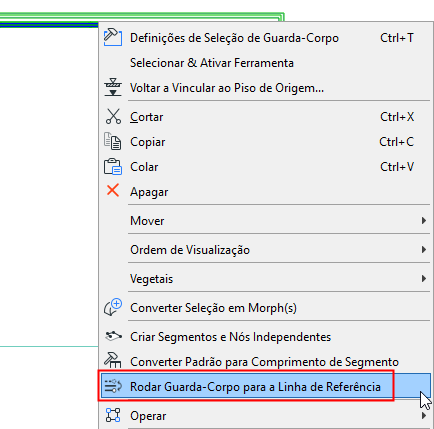Select Apagar to delete the railing
This screenshot has width=434, height=429.
265,192
